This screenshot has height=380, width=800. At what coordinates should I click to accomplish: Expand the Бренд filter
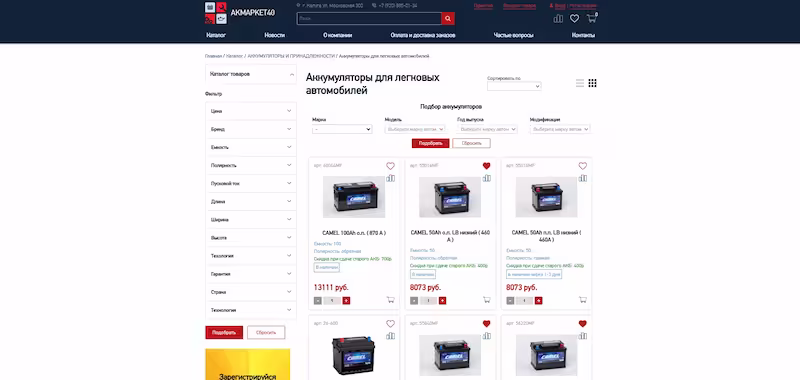pos(251,129)
